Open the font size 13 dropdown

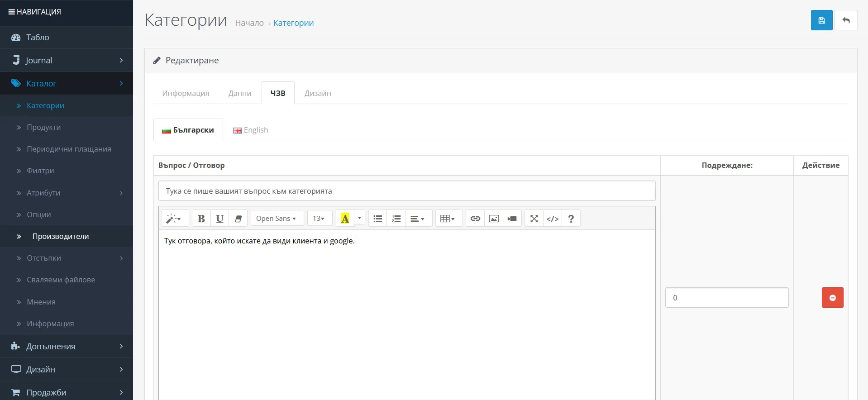(x=319, y=219)
